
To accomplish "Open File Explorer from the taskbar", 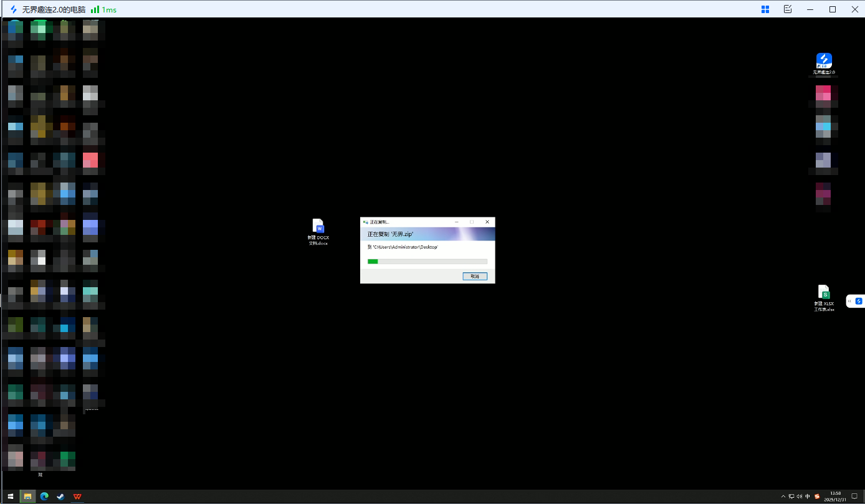I will click(x=27, y=497).
